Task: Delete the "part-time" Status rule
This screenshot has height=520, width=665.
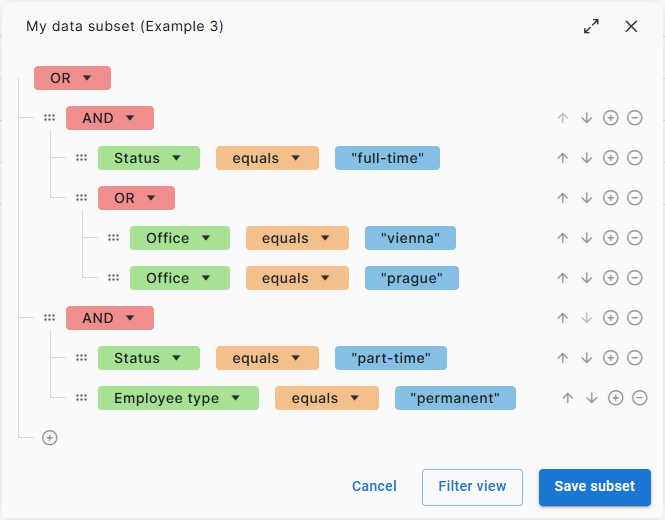Action: pyautogui.click(x=634, y=358)
